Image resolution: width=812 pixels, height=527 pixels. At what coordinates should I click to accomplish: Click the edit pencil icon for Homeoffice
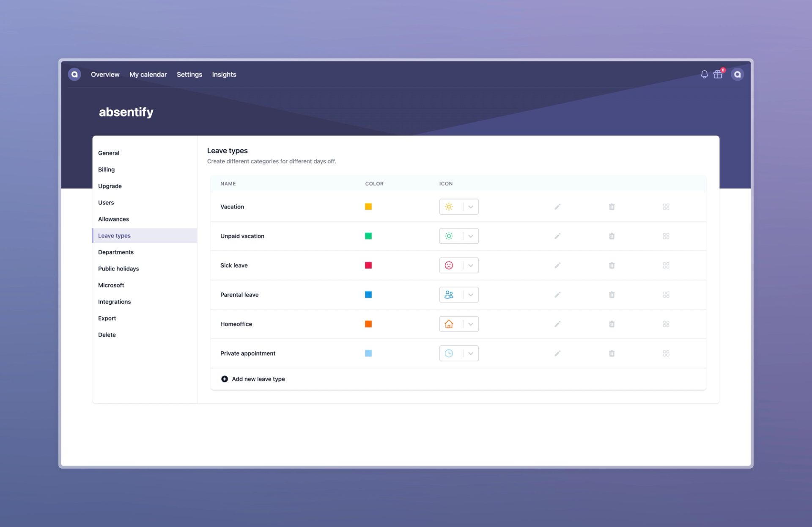coord(556,324)
